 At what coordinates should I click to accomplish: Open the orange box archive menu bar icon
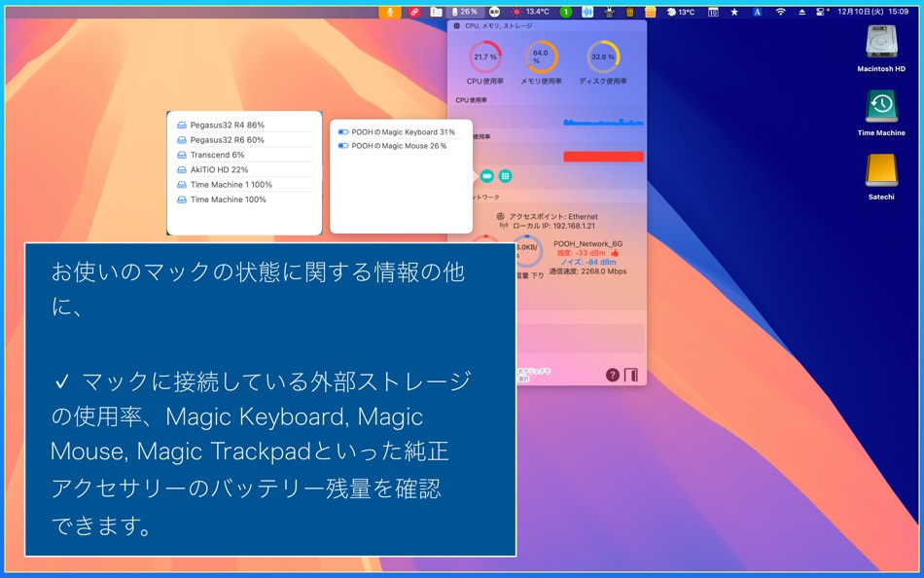point(651,12)
